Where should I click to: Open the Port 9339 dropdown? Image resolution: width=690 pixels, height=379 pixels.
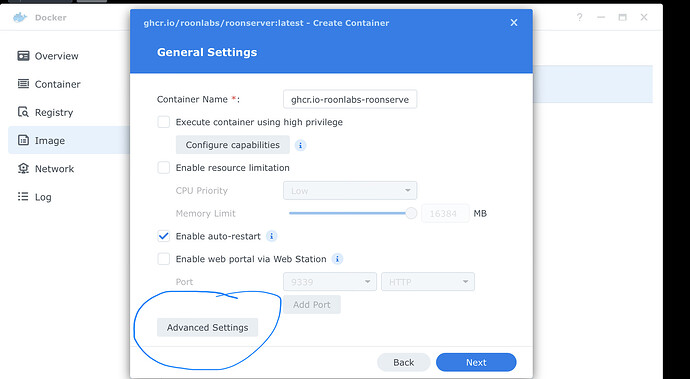(x=330, y=282)
